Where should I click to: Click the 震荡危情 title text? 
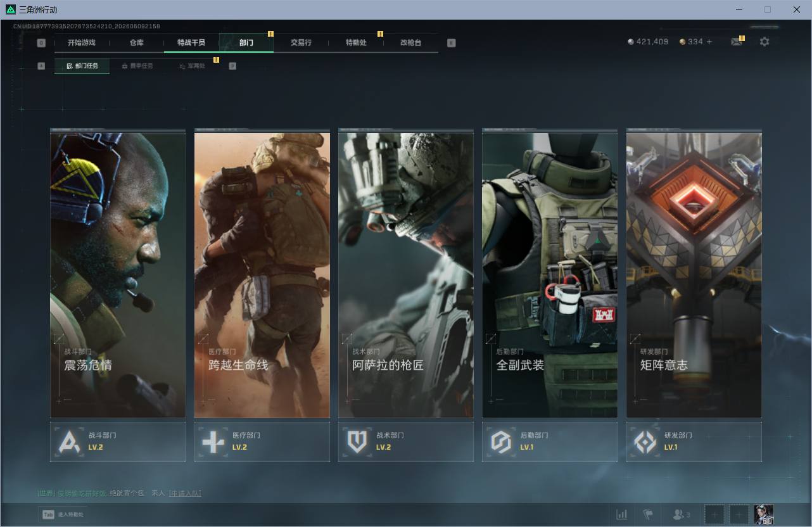click(x=88, y=365)
